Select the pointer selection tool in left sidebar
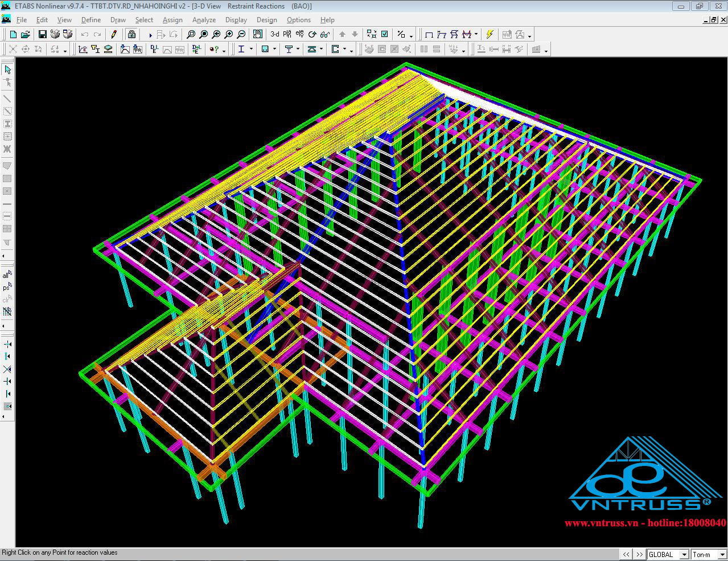Viewport: 728px width, 561px height. (7, 69)
